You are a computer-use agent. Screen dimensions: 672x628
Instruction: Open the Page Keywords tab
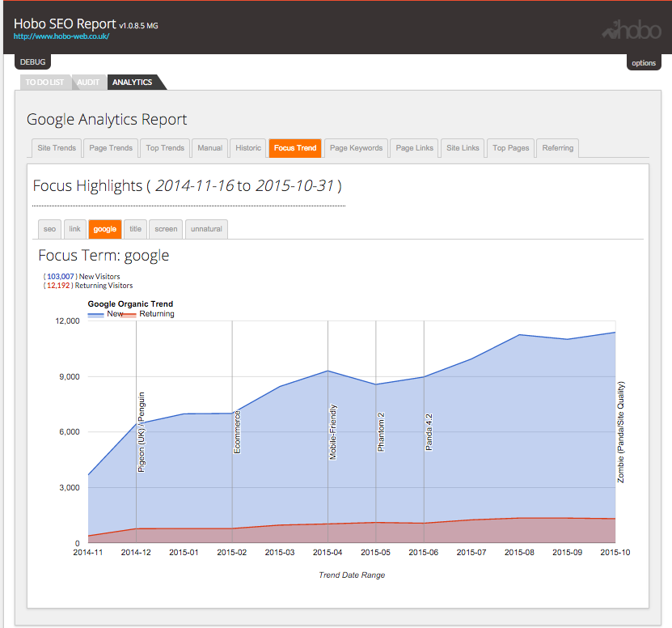(x=356, y=148)
